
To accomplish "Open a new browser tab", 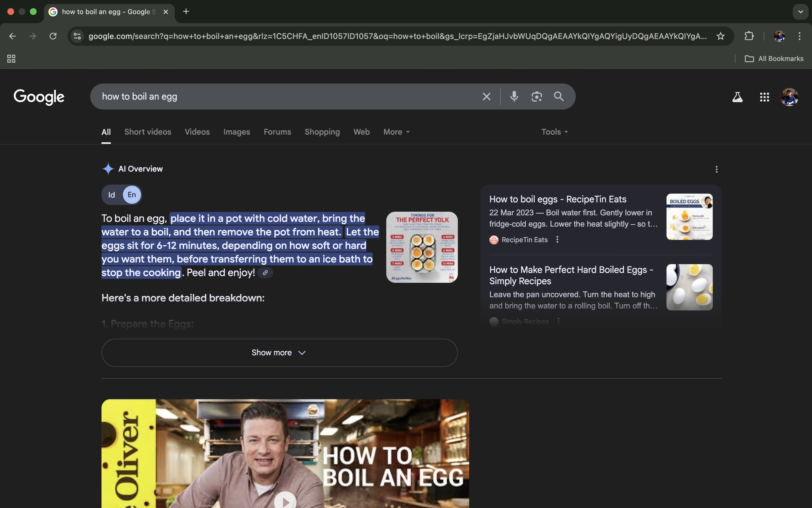I will pyautogui.click(x=186, y=11).
